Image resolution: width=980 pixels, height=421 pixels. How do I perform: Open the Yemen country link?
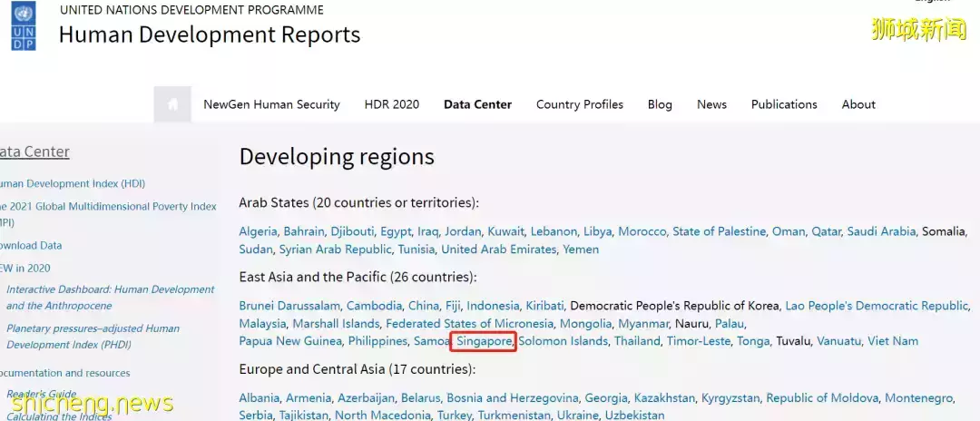[581, 250]
